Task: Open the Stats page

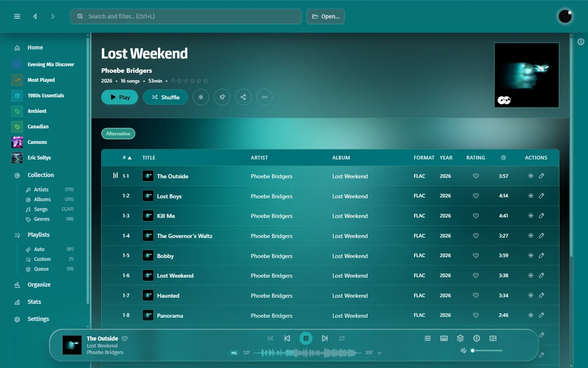Action: click(34, 302)
